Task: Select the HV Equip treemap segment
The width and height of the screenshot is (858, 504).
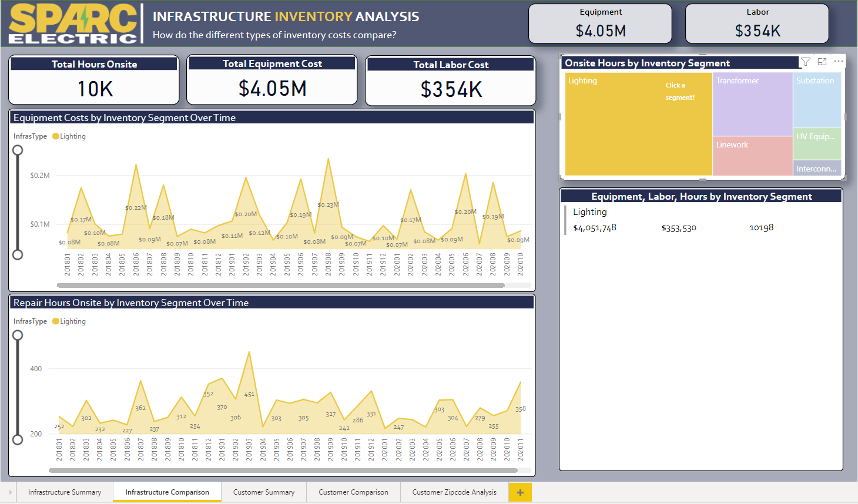Action: coord(817,144)
